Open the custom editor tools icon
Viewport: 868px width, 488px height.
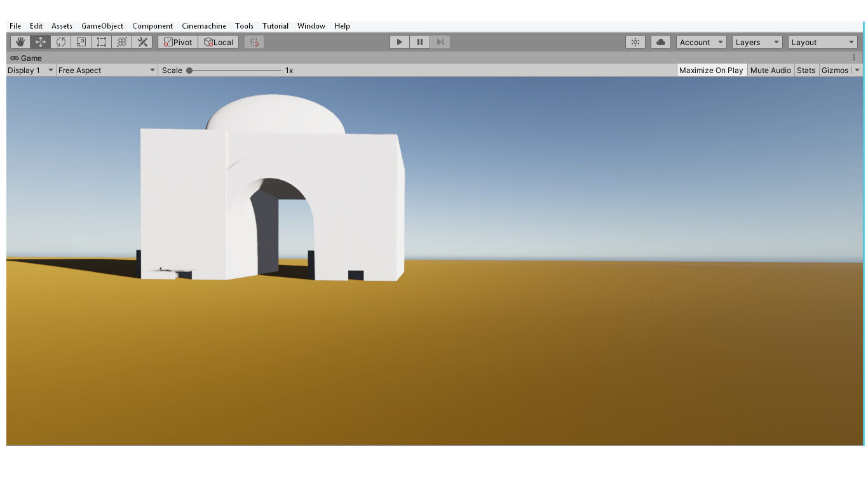click(x=142, y=42)
